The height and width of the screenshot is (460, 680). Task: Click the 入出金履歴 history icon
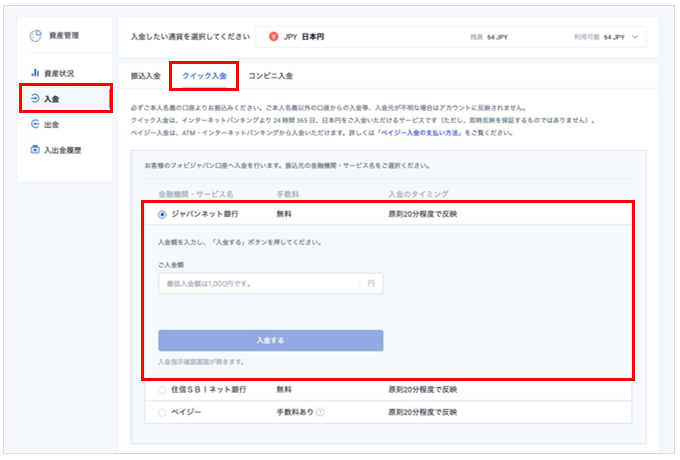(x=35, y=150)
